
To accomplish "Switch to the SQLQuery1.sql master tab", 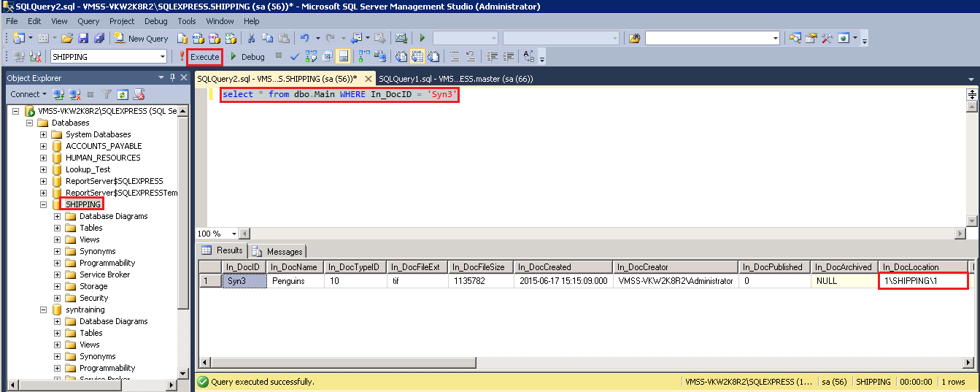I will point(455,79).
